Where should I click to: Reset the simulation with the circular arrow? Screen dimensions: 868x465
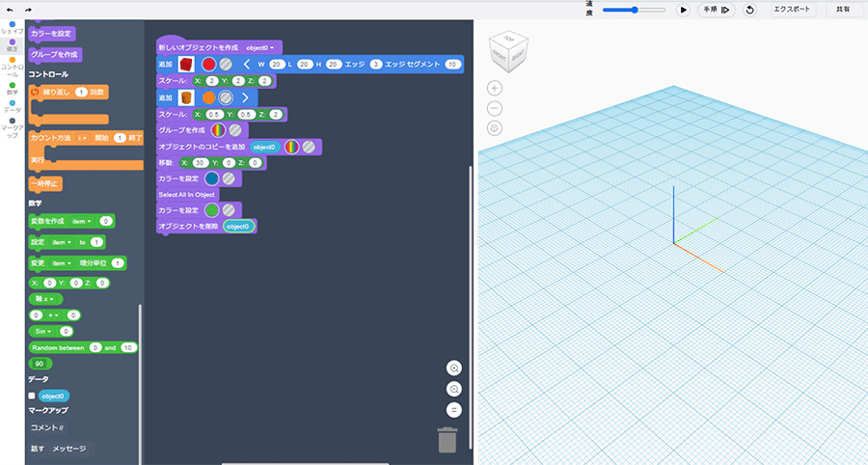(x=749, y=10)
